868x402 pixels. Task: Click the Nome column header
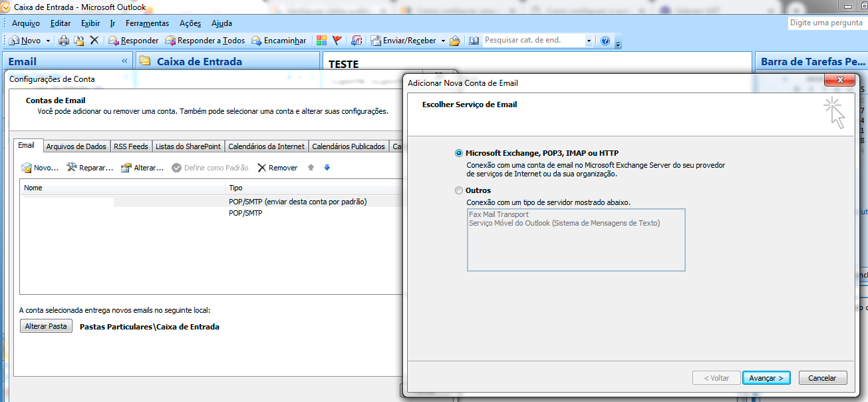pyautogui.click(x=122, y=188)
